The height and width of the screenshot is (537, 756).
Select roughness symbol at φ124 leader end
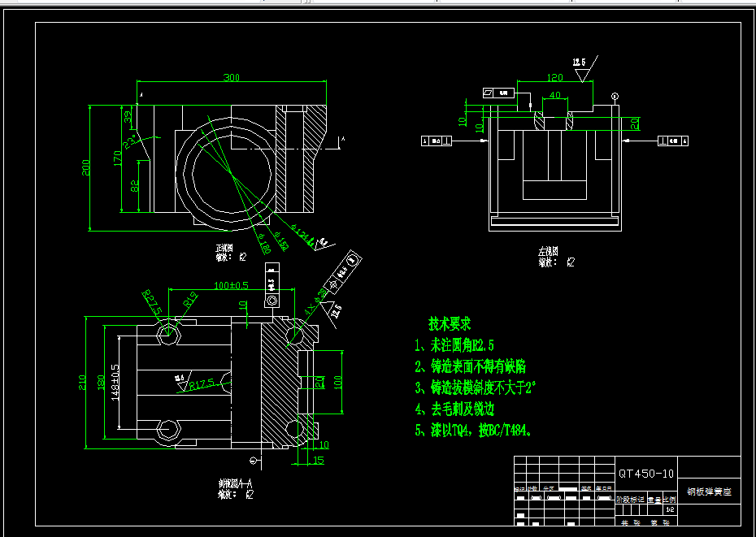(324, 243)
